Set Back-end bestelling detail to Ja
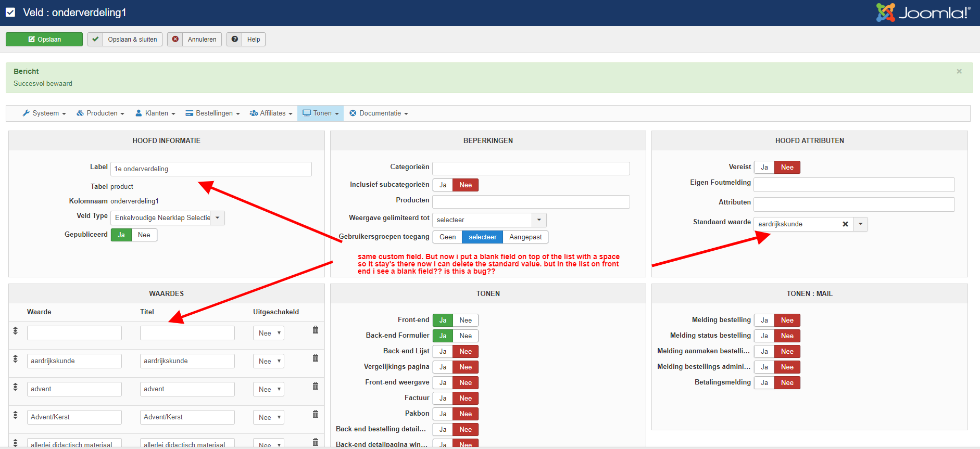The width and height of the screenshot is (980, 449). tap(443, 430)
